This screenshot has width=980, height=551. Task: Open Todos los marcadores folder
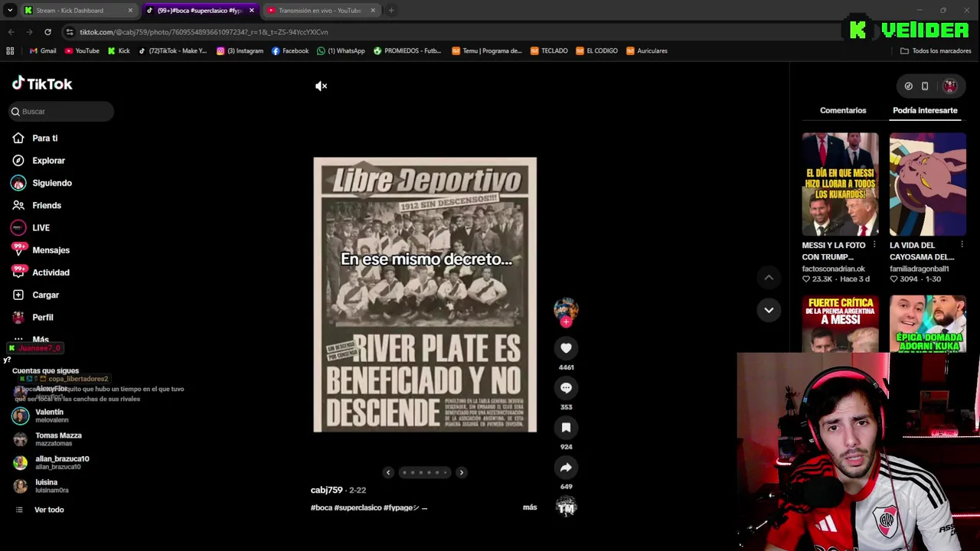pos(936,51)
